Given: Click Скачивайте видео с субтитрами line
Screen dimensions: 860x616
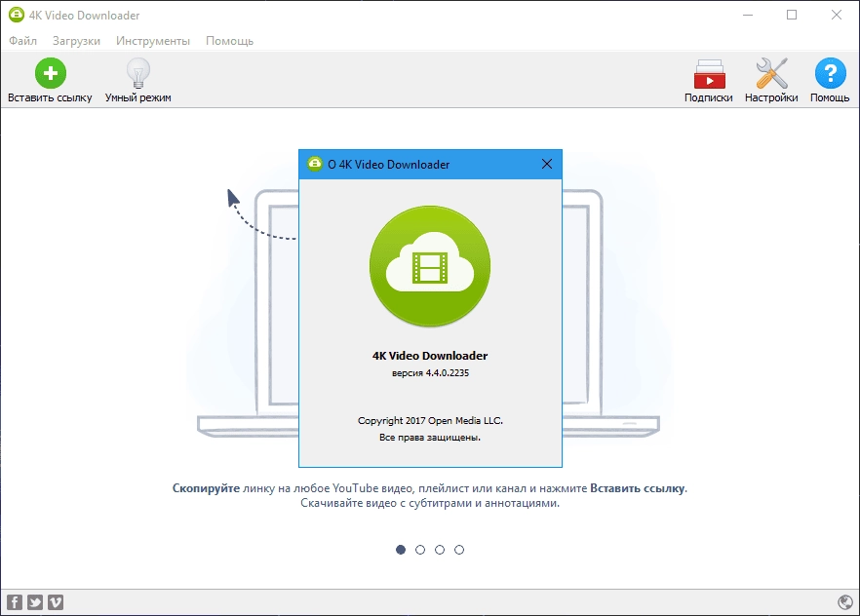Looking at the screenshot, I should 430,503.
